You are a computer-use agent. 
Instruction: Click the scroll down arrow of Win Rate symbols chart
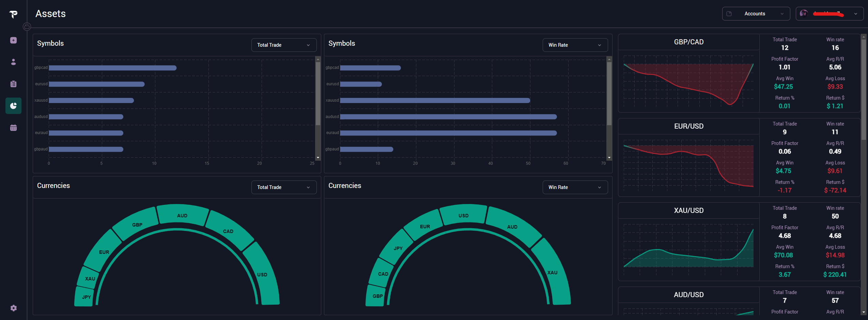click(609, 158)
